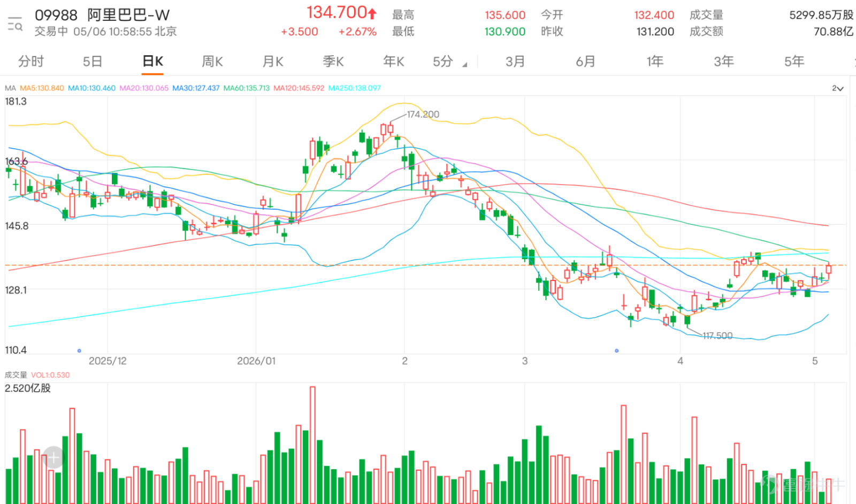Click the MA60:135.713 indicator label

point(247,88)
